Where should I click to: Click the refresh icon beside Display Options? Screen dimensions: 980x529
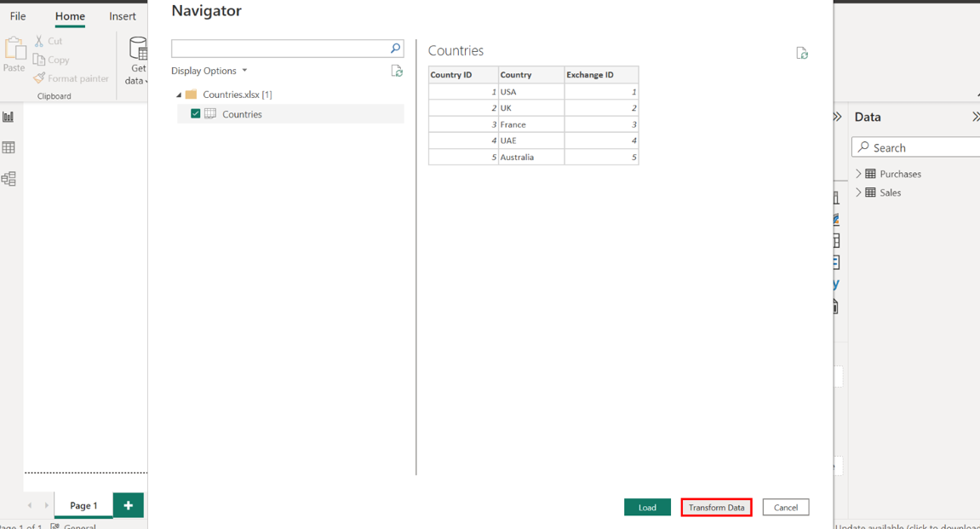(397, 72)
